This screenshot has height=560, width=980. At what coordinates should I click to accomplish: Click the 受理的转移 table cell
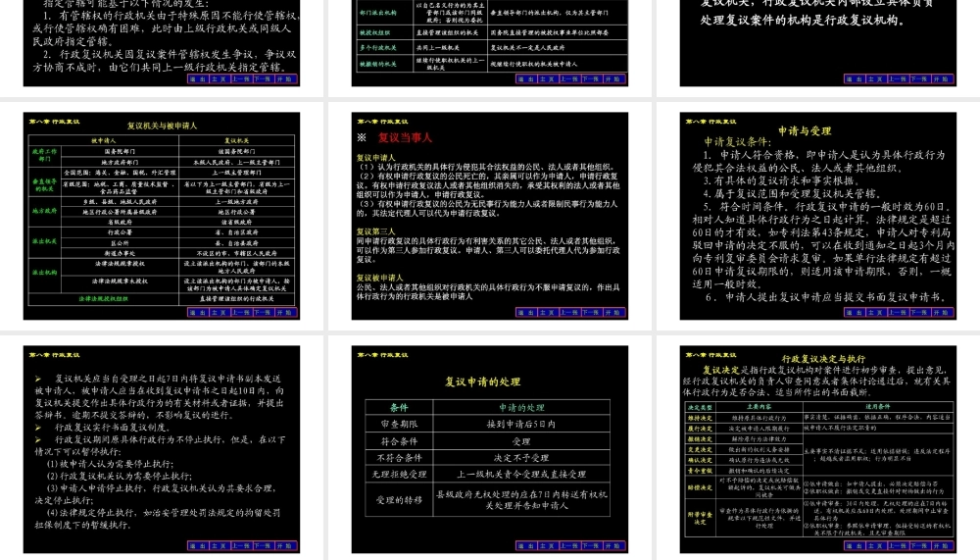pyautogui.click(x=400, y=500)
